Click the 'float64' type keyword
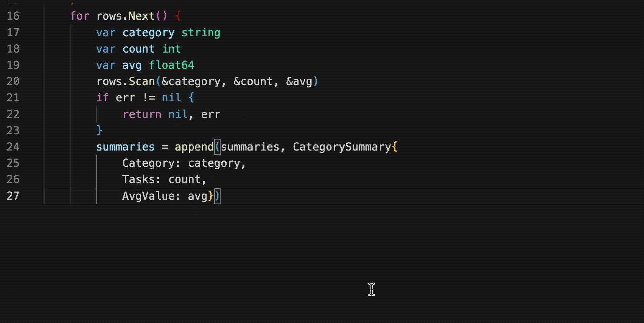 click(x=171, y=65)
